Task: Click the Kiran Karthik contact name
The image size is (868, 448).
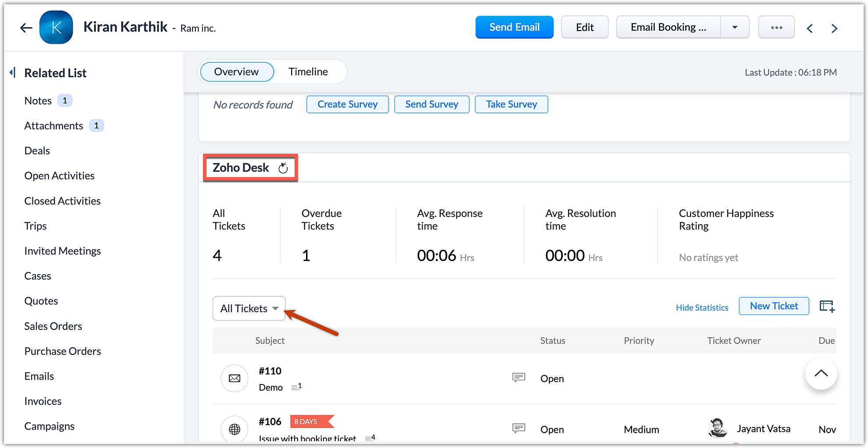Action: (125, 27)
